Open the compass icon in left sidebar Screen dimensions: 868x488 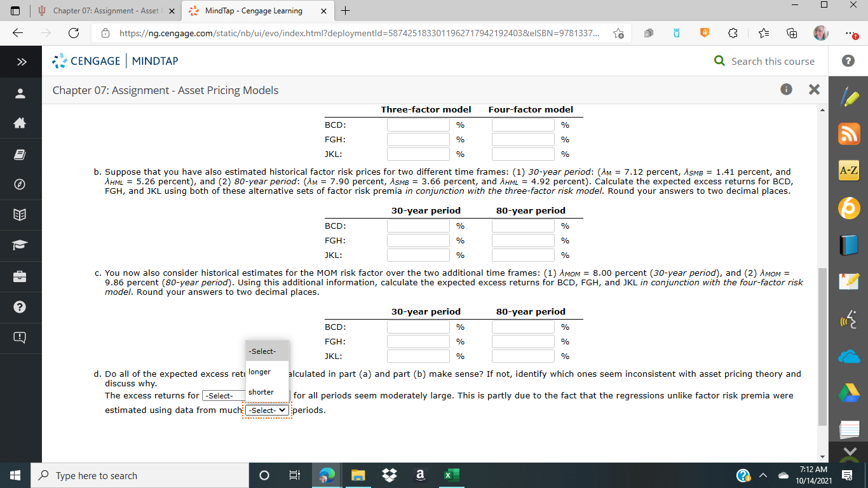(x=21, y=185)
